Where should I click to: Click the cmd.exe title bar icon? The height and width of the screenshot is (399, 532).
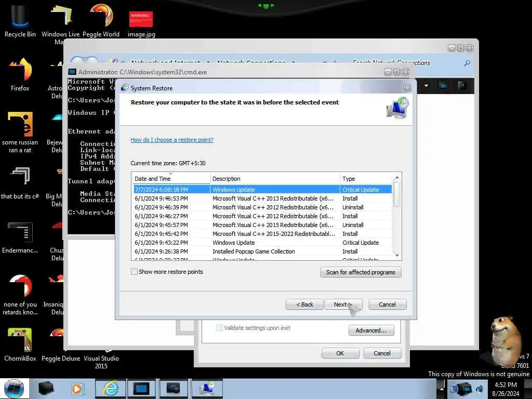pyautogui.click(x=72, y=72)
